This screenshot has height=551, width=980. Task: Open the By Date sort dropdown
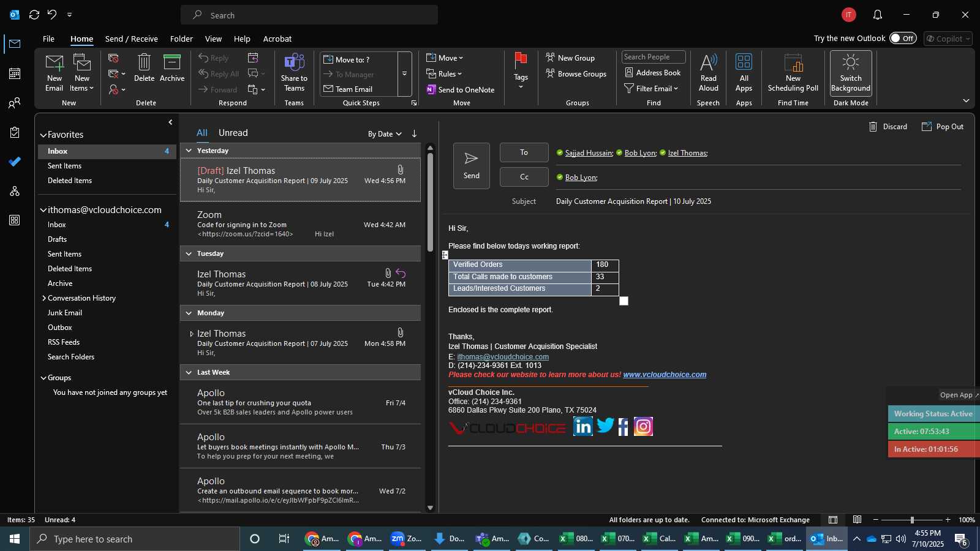[385, 134]
